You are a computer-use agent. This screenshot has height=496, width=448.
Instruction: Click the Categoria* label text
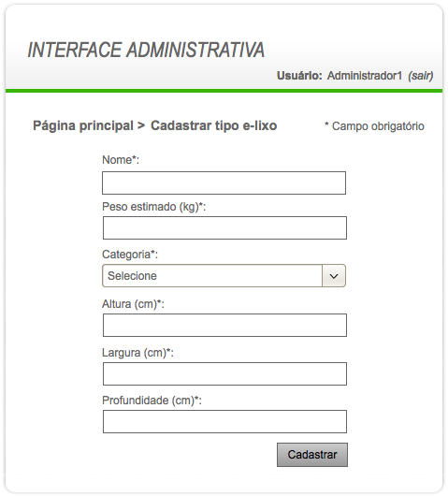(130, 255)
